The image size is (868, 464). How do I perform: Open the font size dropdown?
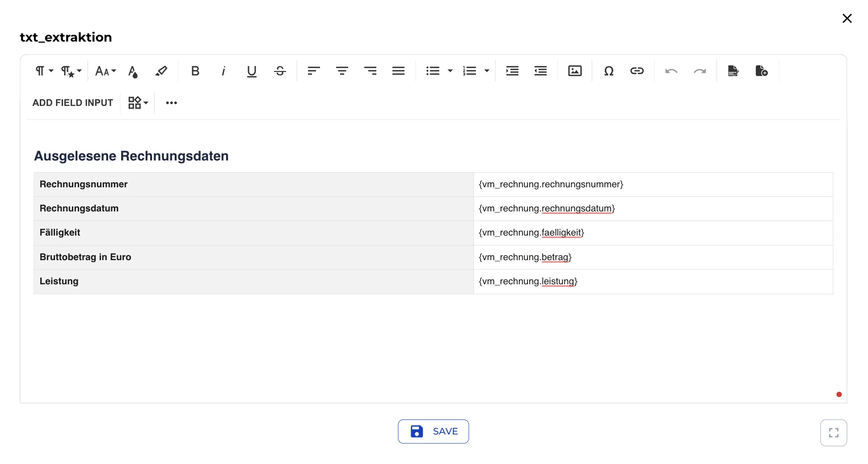point(105,71)
